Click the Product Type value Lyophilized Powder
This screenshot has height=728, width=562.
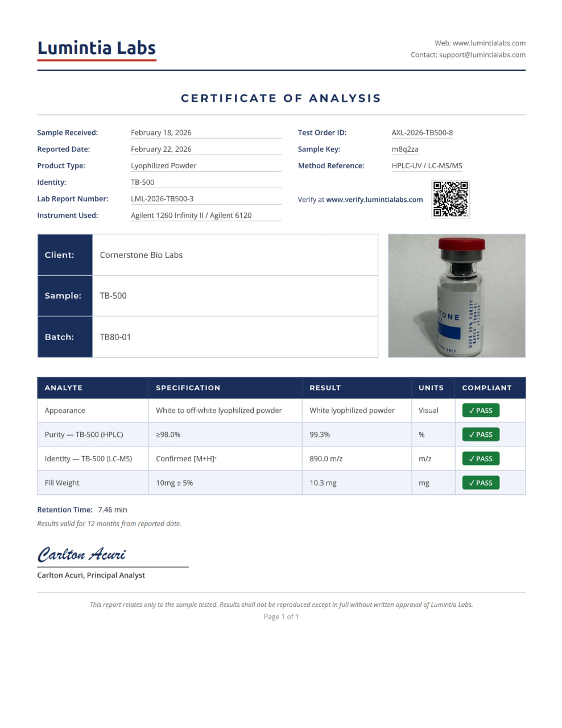[164, 166]
